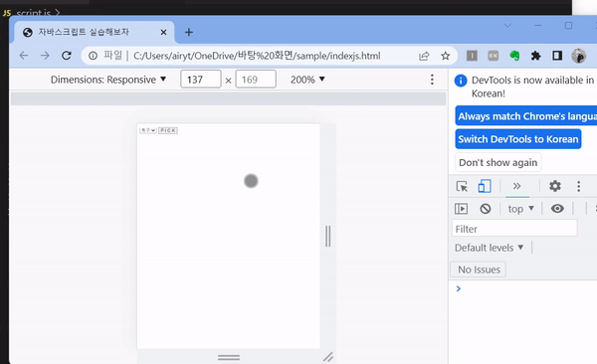Go back to the previous page
597x364 pixels.
tap(24, 56)
